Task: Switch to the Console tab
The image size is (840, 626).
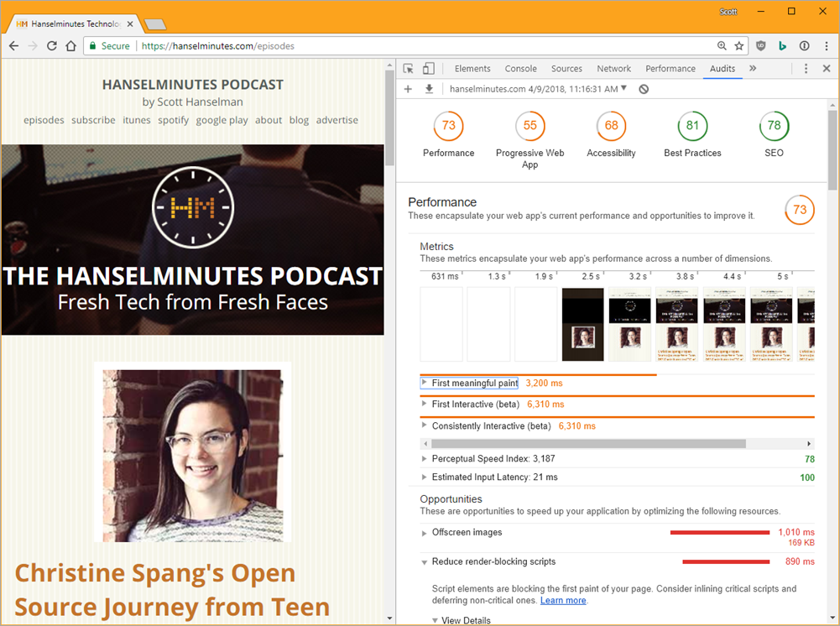Action: (521, 69)
